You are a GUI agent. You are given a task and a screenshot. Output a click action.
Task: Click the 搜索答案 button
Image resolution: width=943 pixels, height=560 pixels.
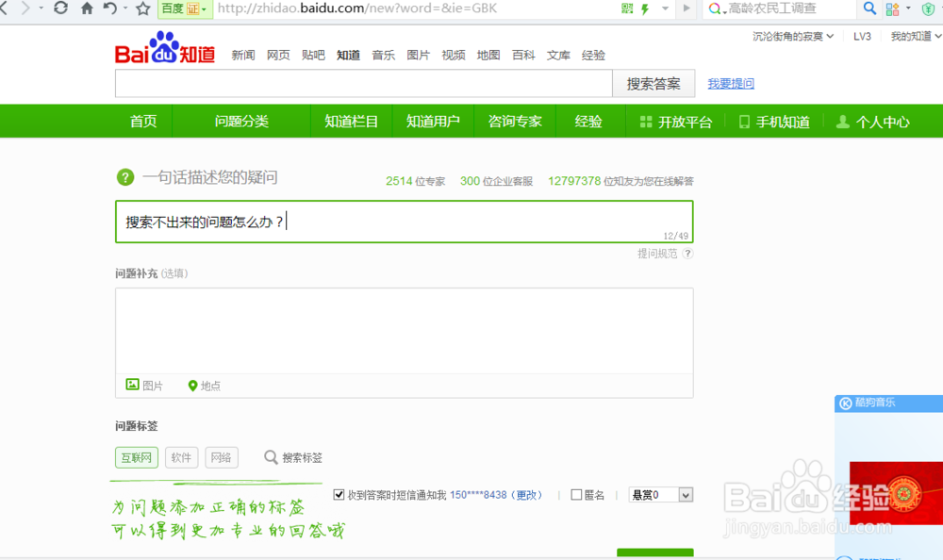[653, 84]
